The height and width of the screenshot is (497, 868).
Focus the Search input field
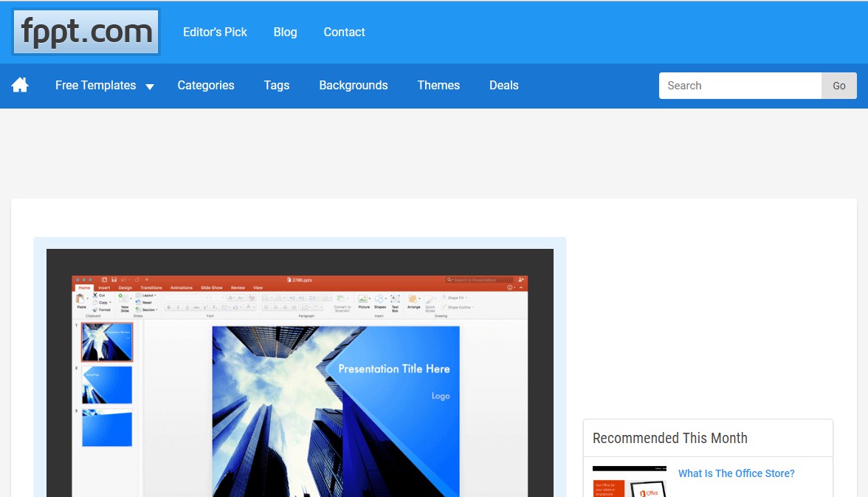click(x=740, y=86)
